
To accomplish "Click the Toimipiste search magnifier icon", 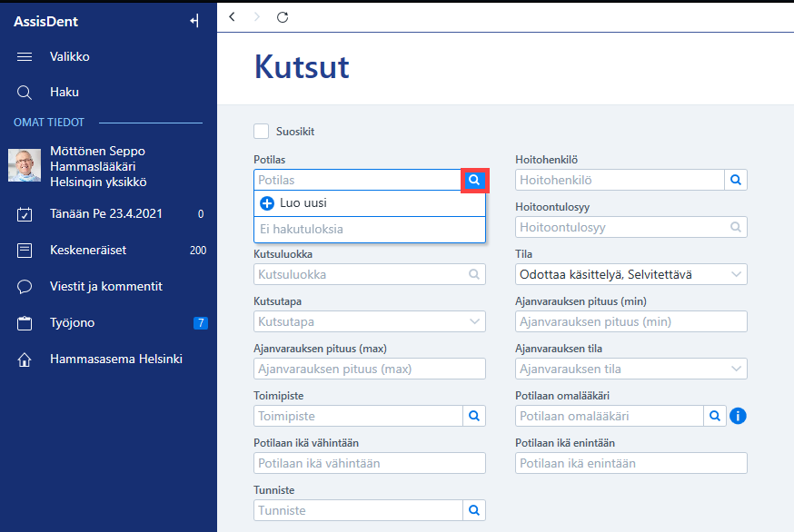I will [474, 416].
